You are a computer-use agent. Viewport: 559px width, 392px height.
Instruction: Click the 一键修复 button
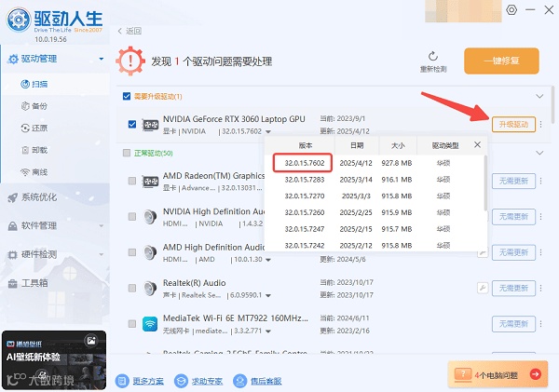[501, 61]
